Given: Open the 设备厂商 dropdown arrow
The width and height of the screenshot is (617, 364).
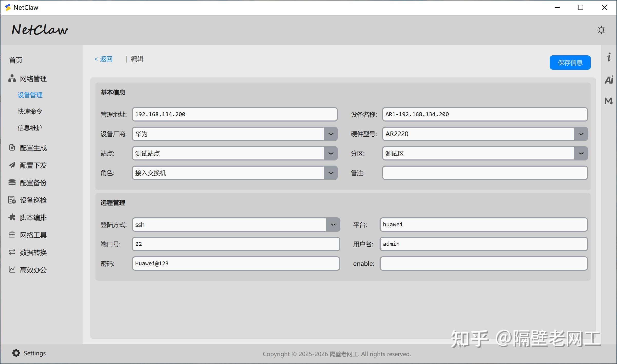Looking at the screenshot, I should click(331, 134).
